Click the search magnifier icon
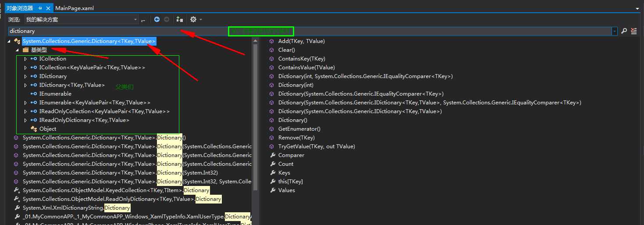 tap(624, 31)
